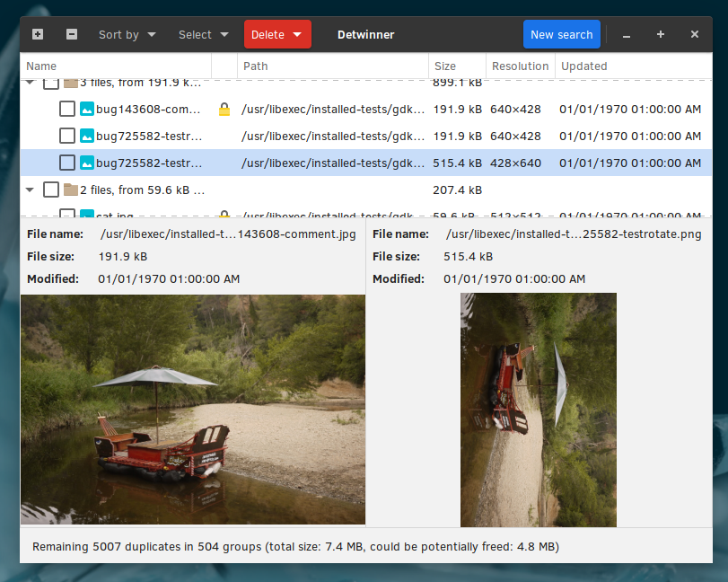The image size is (728, 582).
Task: Click the expand all groups plus icon
Action: pos(37,34)
